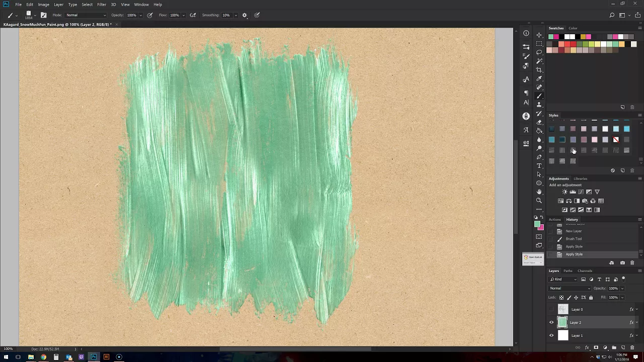Viewport: 644px width, 362px height.
Task: Select the Healing Brush tool
Action: (x=539, y=87)
